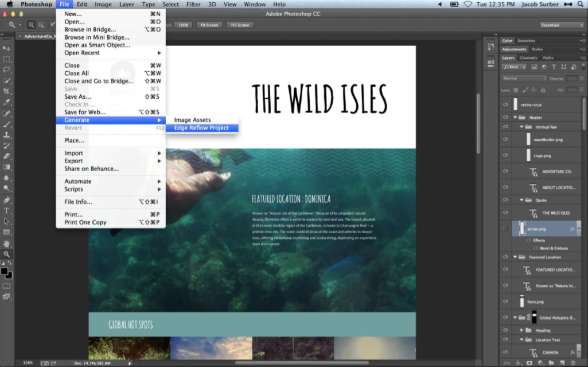Show the arrow.png layer

point(505,229)
